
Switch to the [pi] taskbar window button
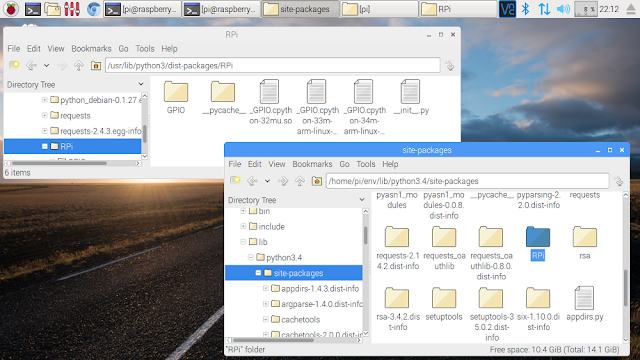379,9
